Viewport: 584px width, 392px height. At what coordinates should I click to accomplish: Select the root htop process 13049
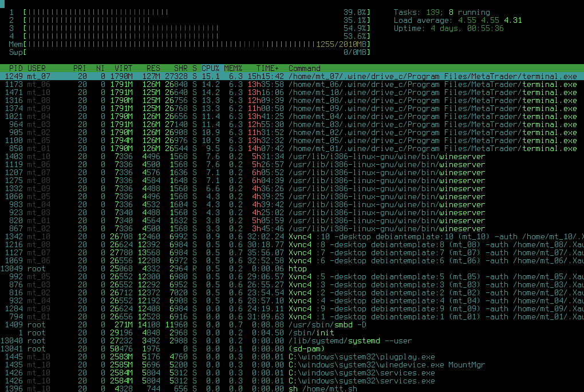click(292, 268)
